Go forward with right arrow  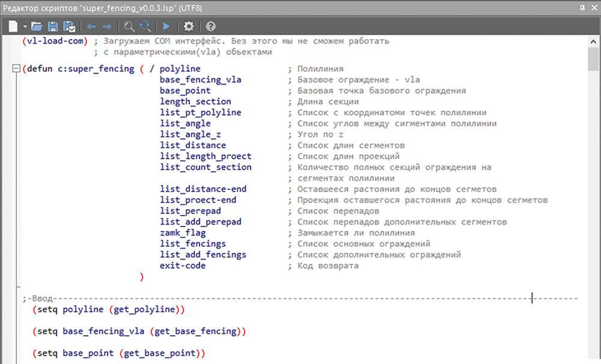107,26
